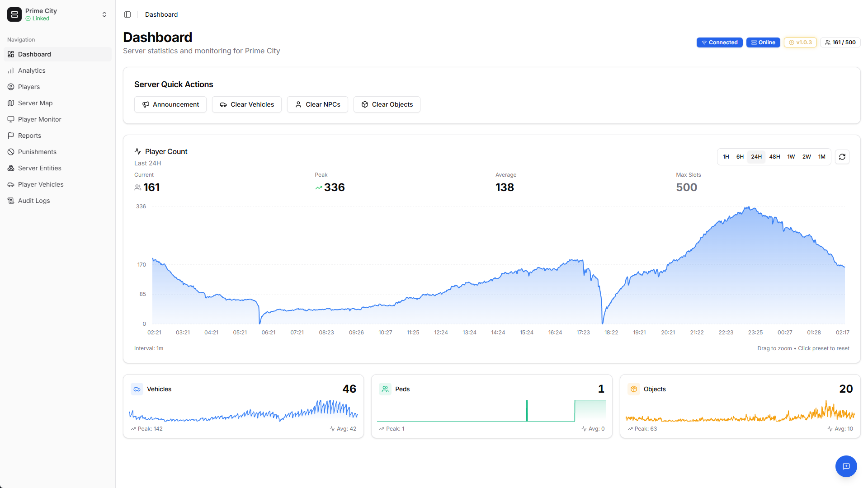
Task: Click the v1.0.3 version badge
Action: [800, 42]
